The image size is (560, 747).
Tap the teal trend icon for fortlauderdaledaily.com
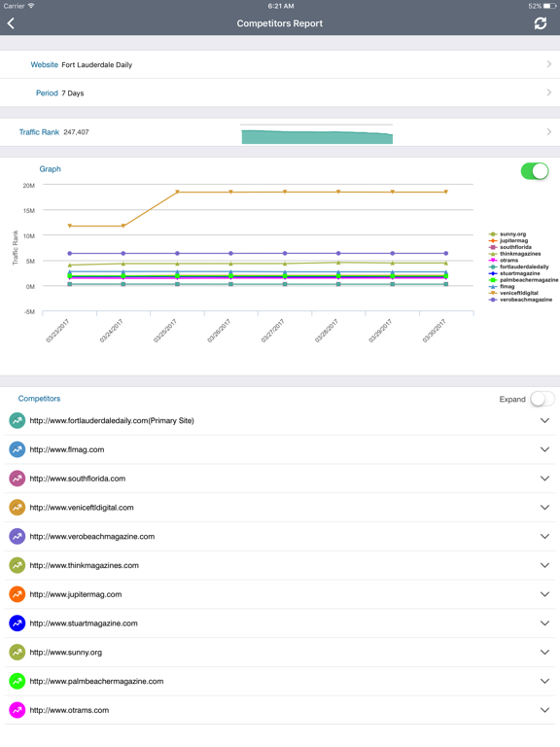pyautogui.click(x=17, y=420)
